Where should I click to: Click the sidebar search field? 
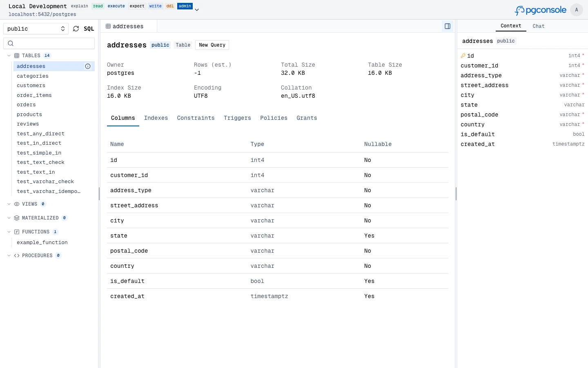click(x=49, y=43)
